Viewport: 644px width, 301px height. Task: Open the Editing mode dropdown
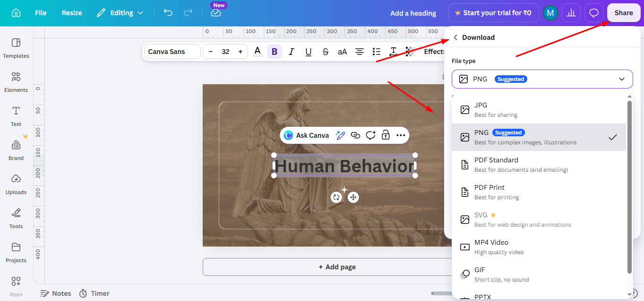coord(120,13)
